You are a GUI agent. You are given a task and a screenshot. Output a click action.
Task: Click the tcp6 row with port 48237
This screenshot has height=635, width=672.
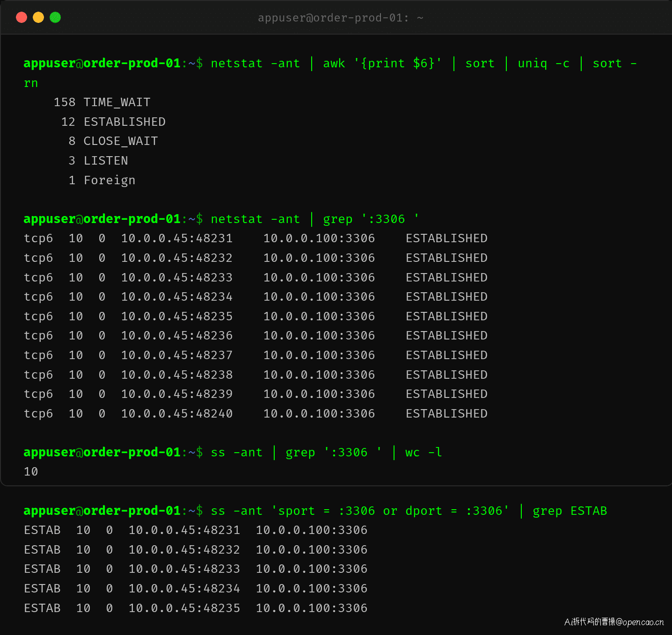click(x=256, y=355)
